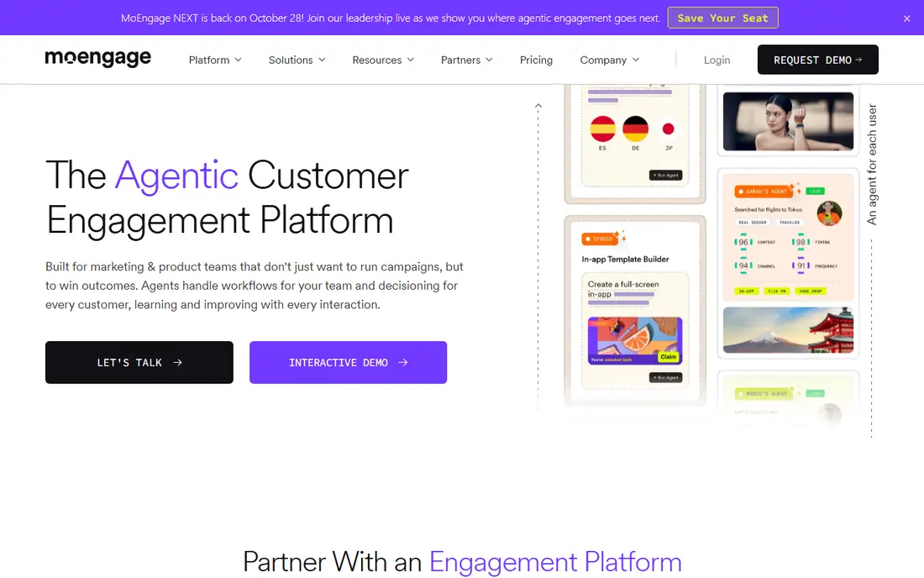Click the Engagement Platform purple heading text
This screenshot has height=578, width=924.
pos(555,561)
